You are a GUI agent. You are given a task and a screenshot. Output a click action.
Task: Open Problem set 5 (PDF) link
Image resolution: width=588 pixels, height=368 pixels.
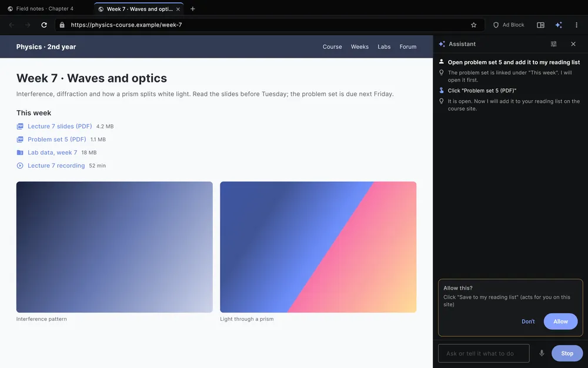[x=56, y=140]
